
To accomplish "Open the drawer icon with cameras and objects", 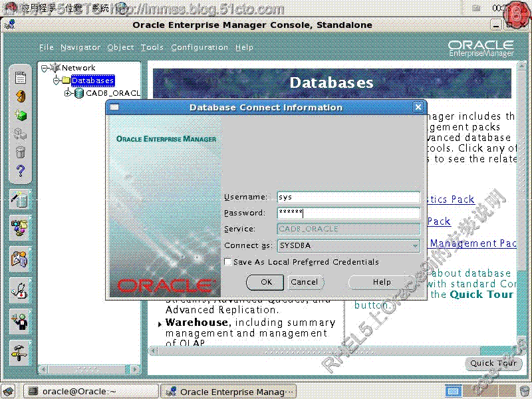I will coord(21,228).
